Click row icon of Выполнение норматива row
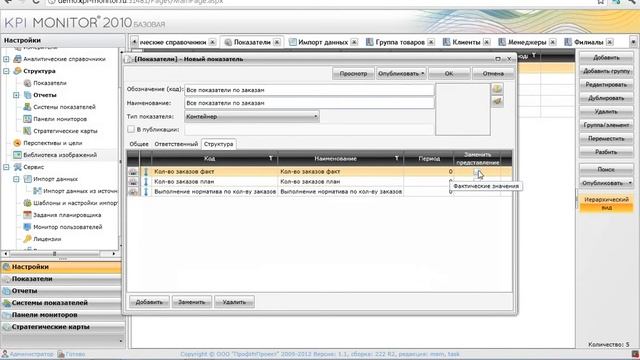Screen dimensions: 640x360 (133, 191)
